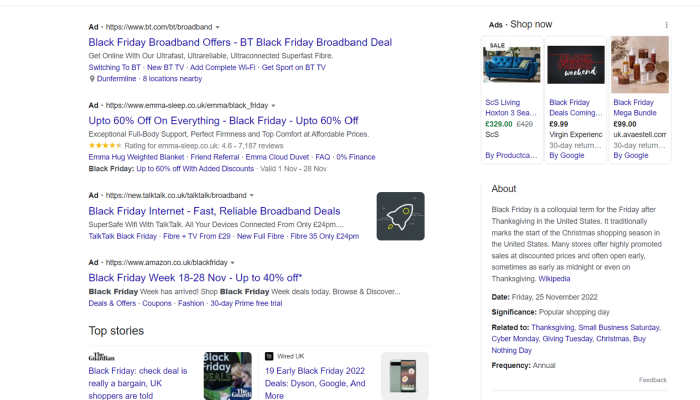Click the Giving Tuesday related link
700x400 pixels.
pos(567,339)
